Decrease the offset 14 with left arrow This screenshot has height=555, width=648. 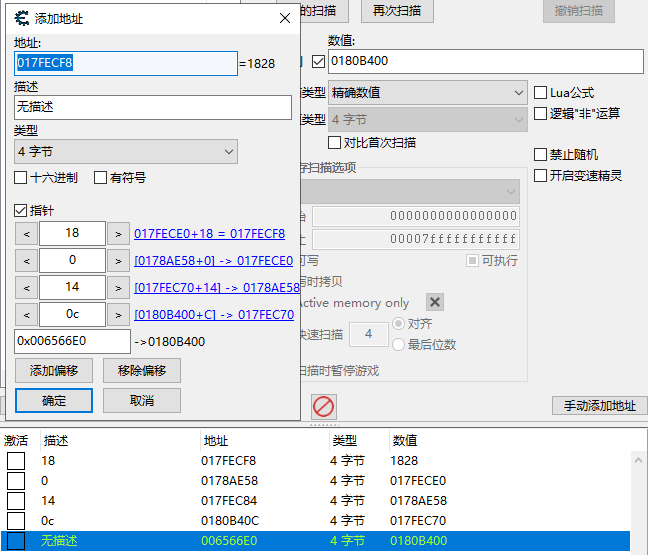point(26,288)
